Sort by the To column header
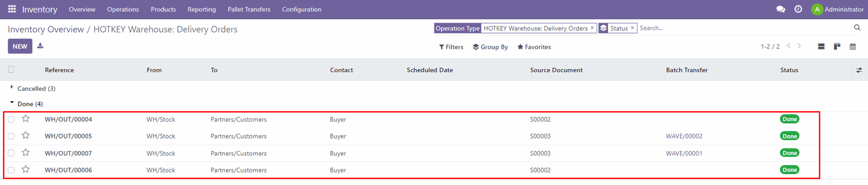The width and height of the screenshot is (868, 185). 214,70
